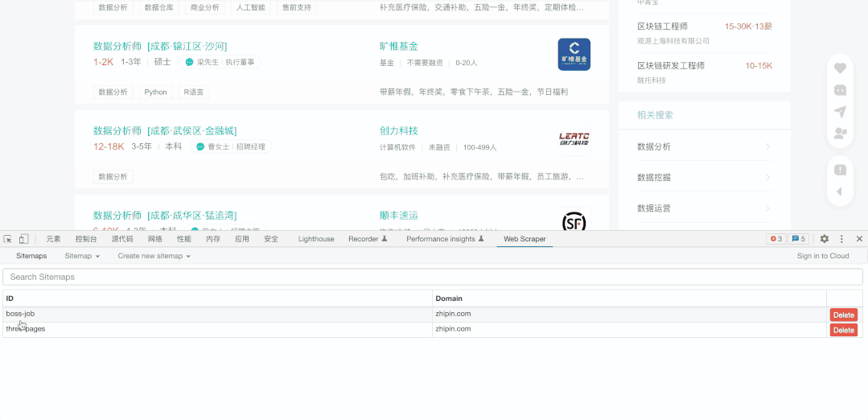Click the heart favorites icon in floating sidebar
The height and width of the screenshot is (420, 868).
pyautogui.click(x=840, y=68)
